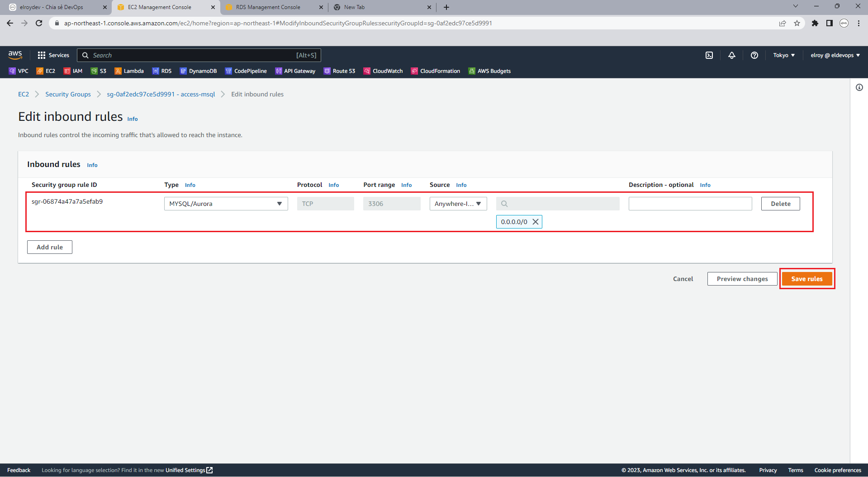Open IAM shortcut in favorites bar

[x=73, y=71]
